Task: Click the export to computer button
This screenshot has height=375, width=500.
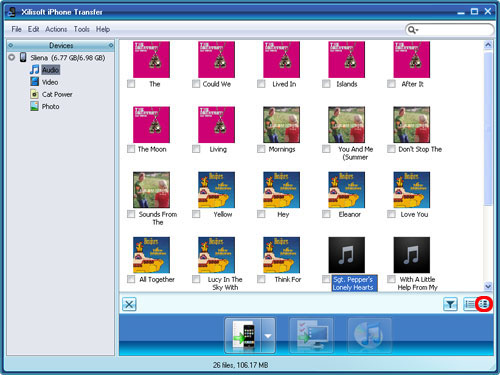Action: [x=311, y=335]
